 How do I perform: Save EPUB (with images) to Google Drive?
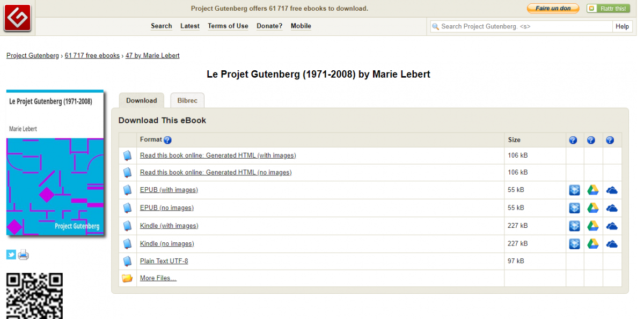click(x=592, y=190)
